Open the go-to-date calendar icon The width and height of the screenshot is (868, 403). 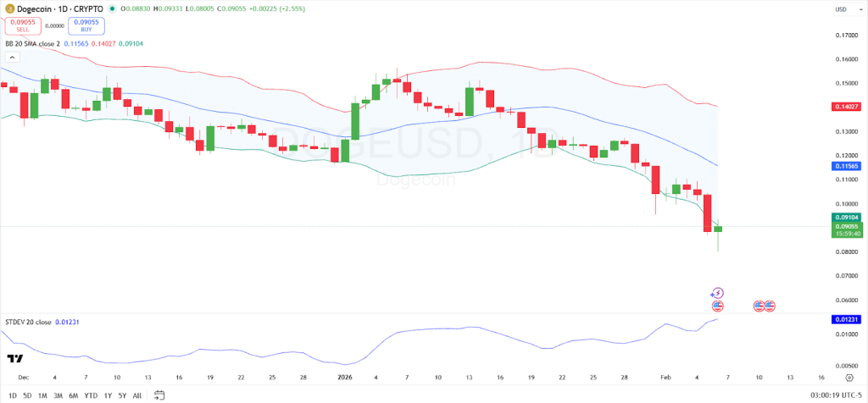[x=159, y=395]
